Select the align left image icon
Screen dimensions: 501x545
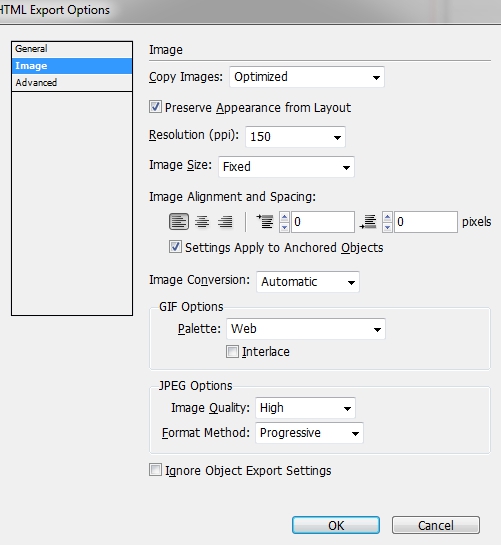pos(179,222)
